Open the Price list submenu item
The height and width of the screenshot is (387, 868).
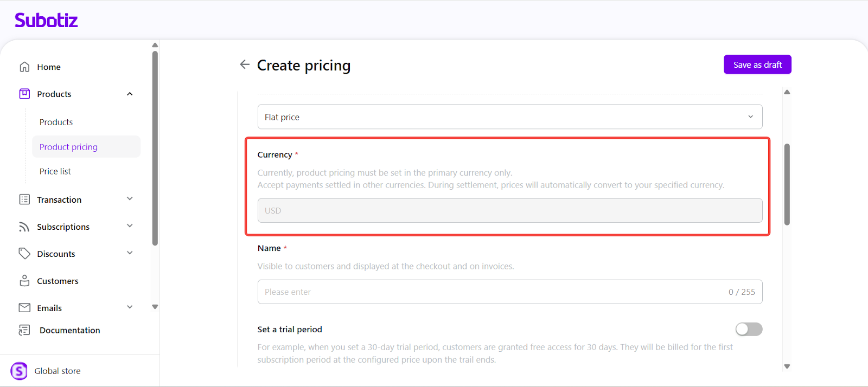(x=55, y=171)
